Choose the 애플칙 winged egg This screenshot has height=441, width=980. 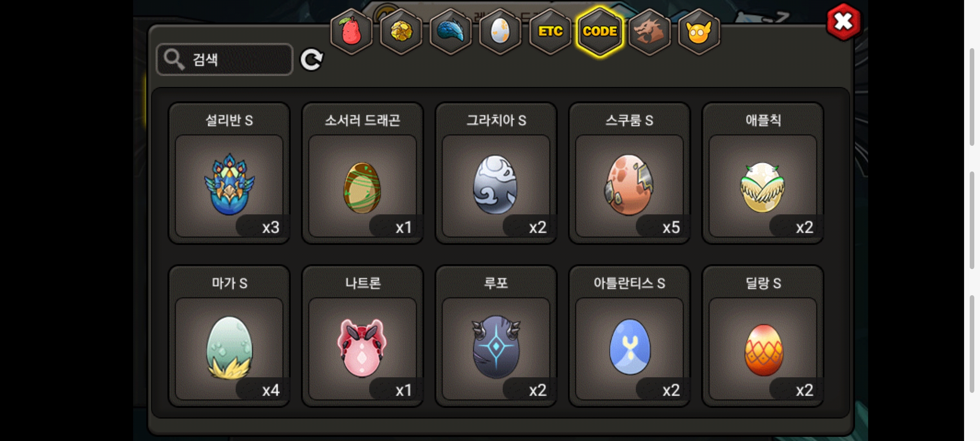(763, 173)
